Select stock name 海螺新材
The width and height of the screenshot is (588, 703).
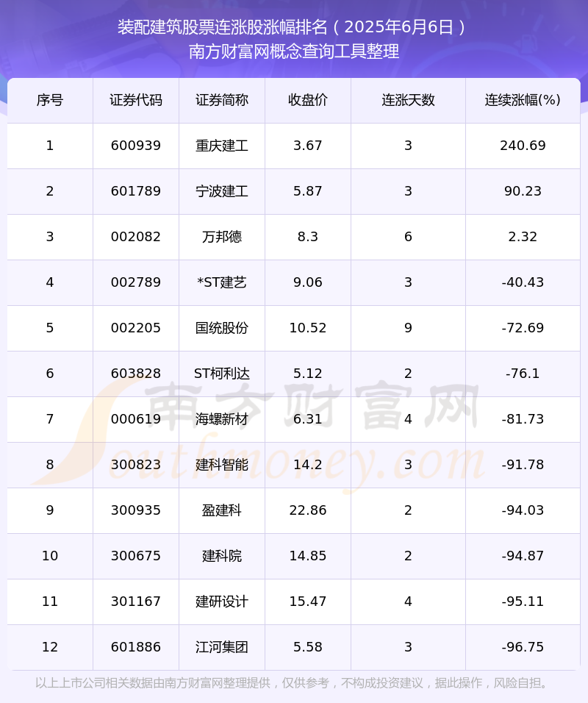(x=222, y=419)
